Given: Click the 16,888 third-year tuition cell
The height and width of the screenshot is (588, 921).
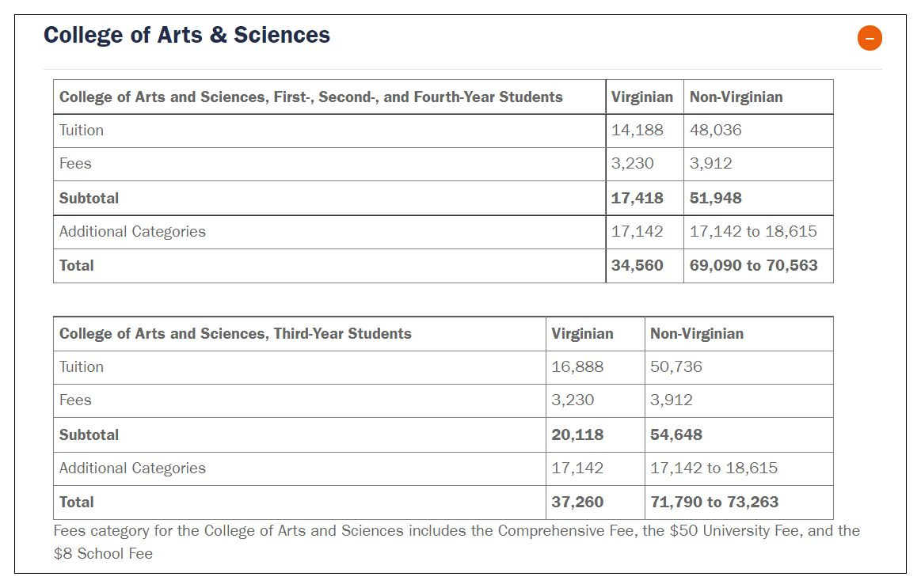Looking at the screenshot, I should coord(577,366).
